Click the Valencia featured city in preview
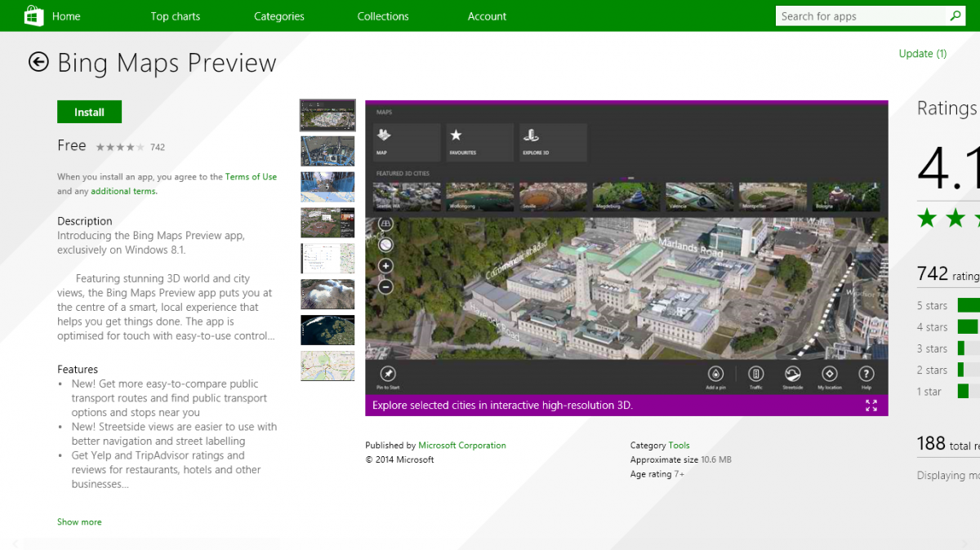The image size is (980, 550). [700, 197]
